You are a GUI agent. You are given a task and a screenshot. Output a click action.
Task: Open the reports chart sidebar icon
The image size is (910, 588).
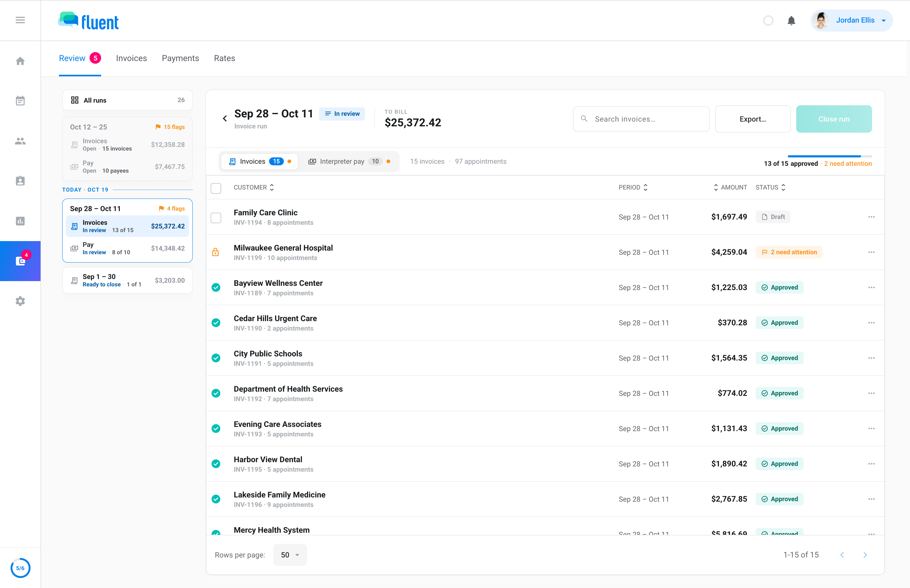click(x=20, y=221)
